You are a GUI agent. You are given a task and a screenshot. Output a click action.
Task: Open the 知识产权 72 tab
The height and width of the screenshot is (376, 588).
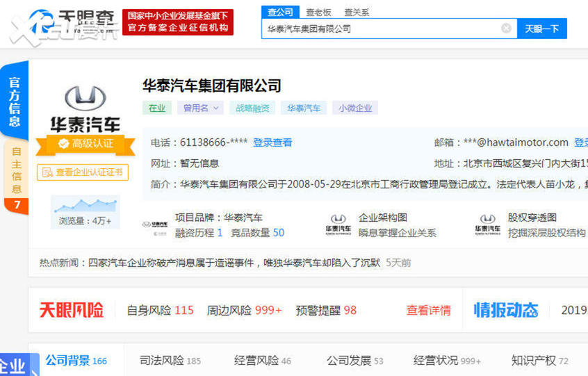539,361
